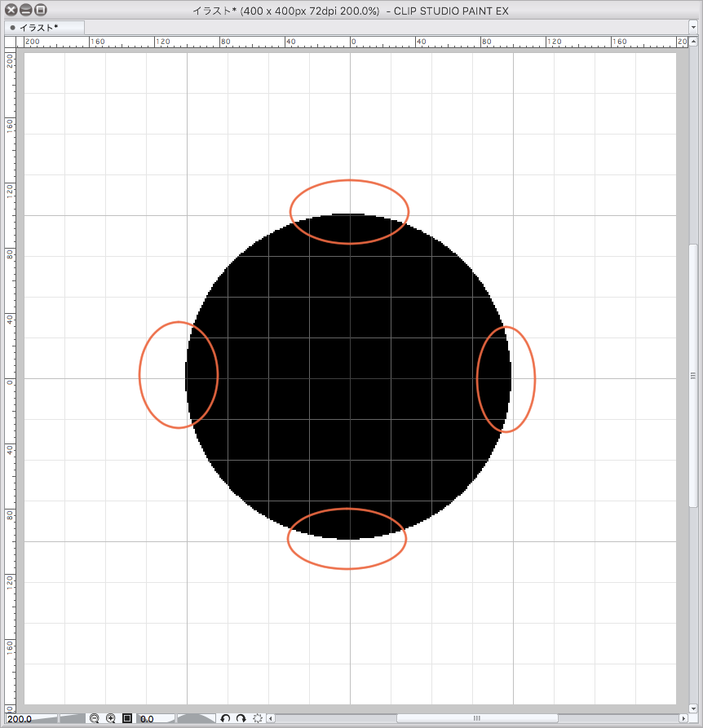Click the horizontal scrollbar thumb

477,718
